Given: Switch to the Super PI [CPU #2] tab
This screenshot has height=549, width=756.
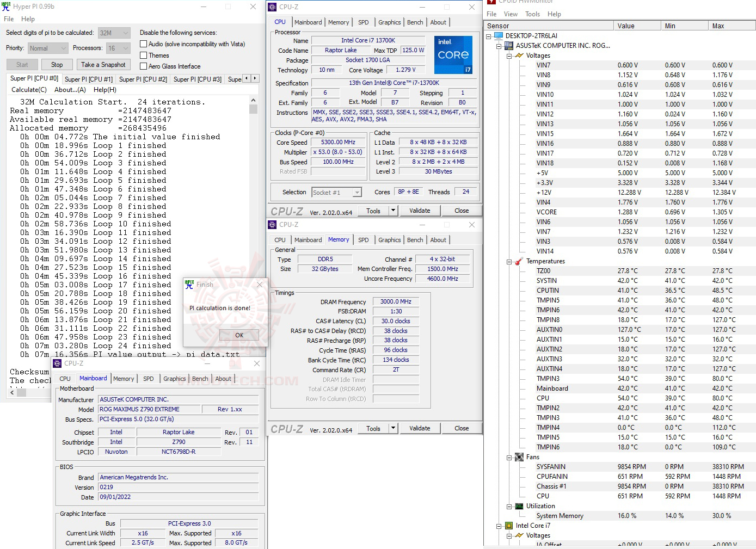Looking at the screenshot, I should (x=143, y=79).
